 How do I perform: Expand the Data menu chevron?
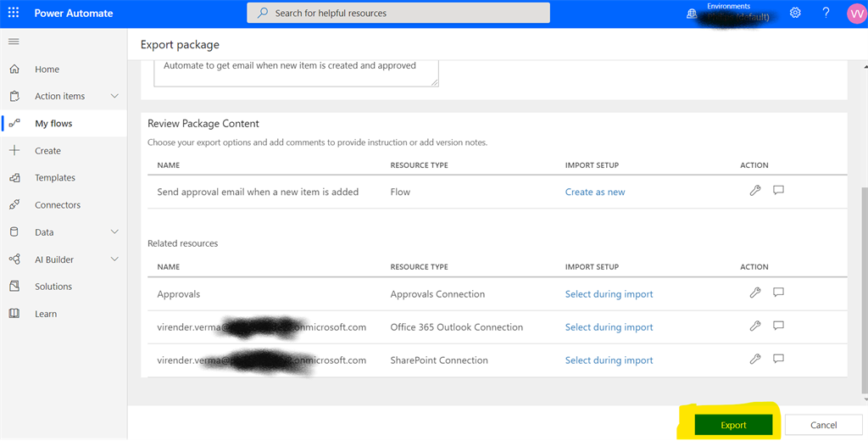114,231
